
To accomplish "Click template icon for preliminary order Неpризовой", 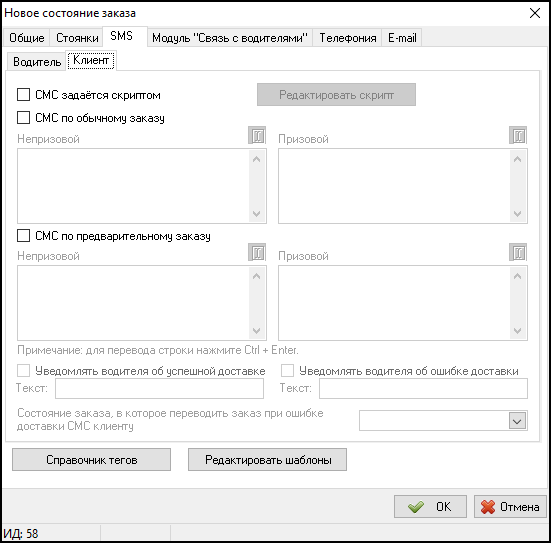I will click(x=257, y=252).
